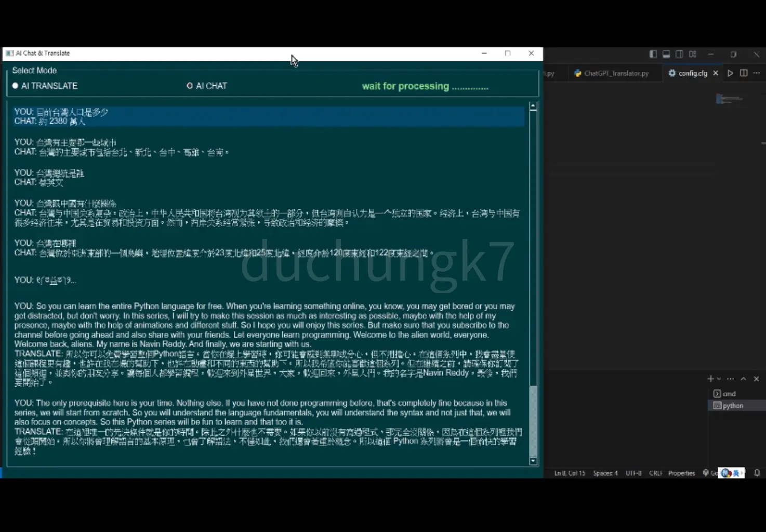766x532 pixels.
Task: Open the terminal launch profile dropdown arrow
Action: (x=719, y=379)
